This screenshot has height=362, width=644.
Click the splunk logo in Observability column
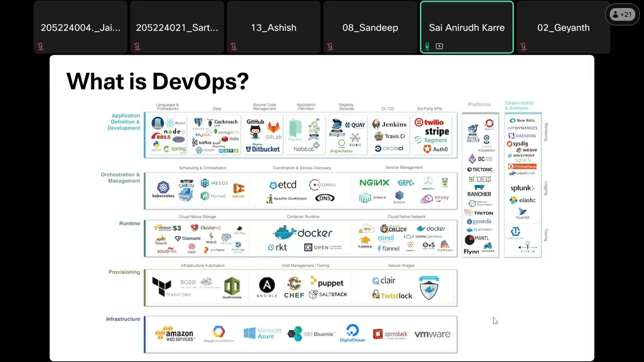pos(522,188)
